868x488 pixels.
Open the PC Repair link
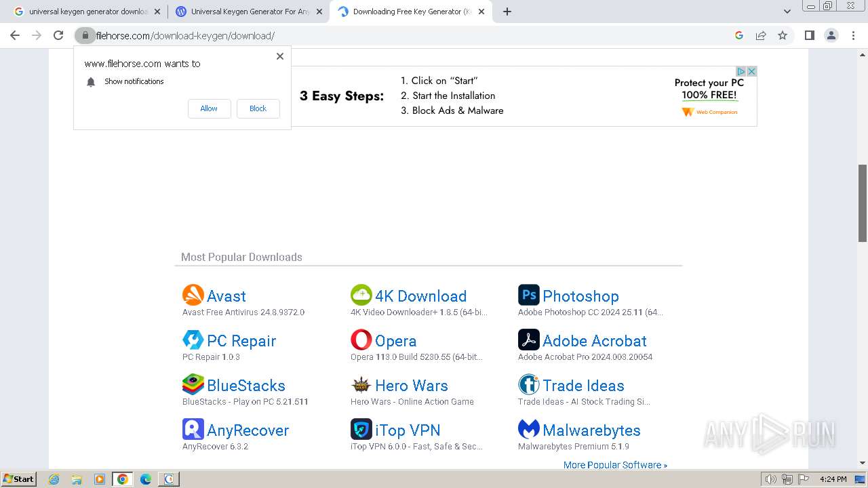[241, 341]
